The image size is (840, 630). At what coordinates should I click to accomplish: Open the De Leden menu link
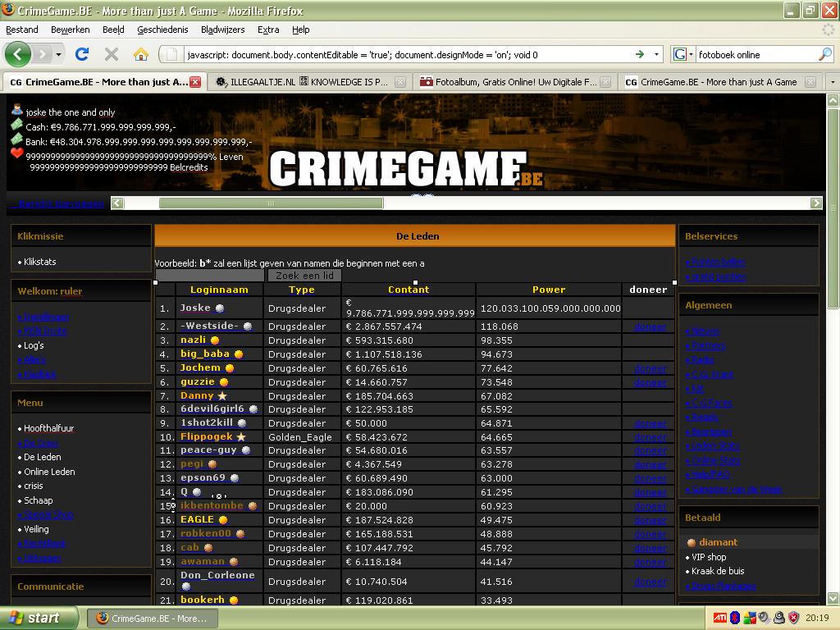pyautogui.click(x=43, y=457)
